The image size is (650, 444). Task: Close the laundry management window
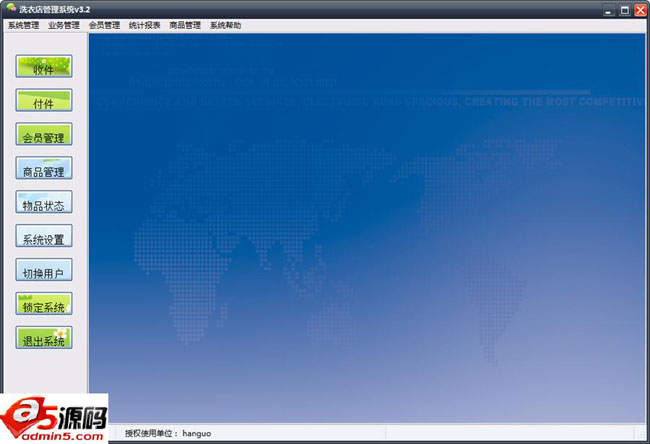[640, 10]
